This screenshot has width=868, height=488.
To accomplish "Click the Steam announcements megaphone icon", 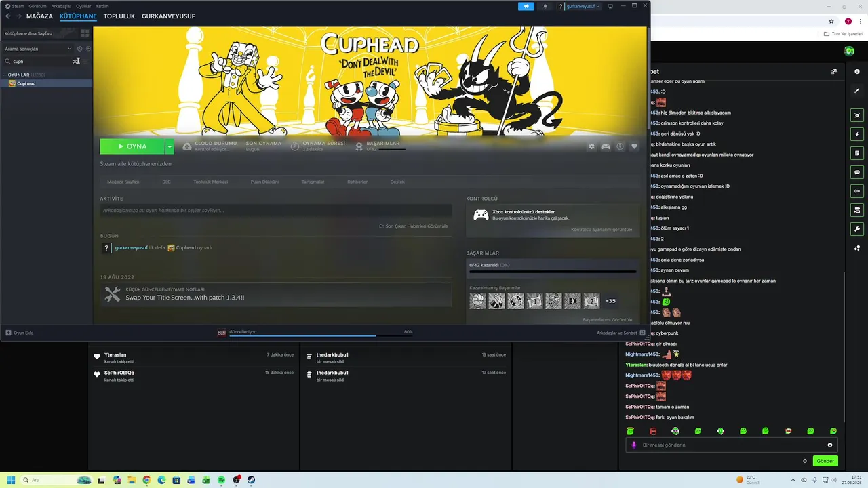I will [x=526, y=6].
